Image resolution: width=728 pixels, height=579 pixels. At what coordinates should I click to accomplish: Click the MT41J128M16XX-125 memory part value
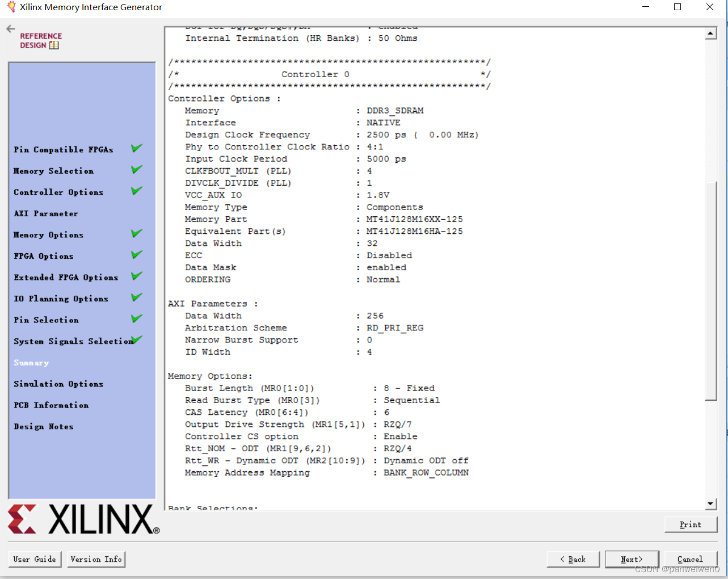(x=415, y=219)
